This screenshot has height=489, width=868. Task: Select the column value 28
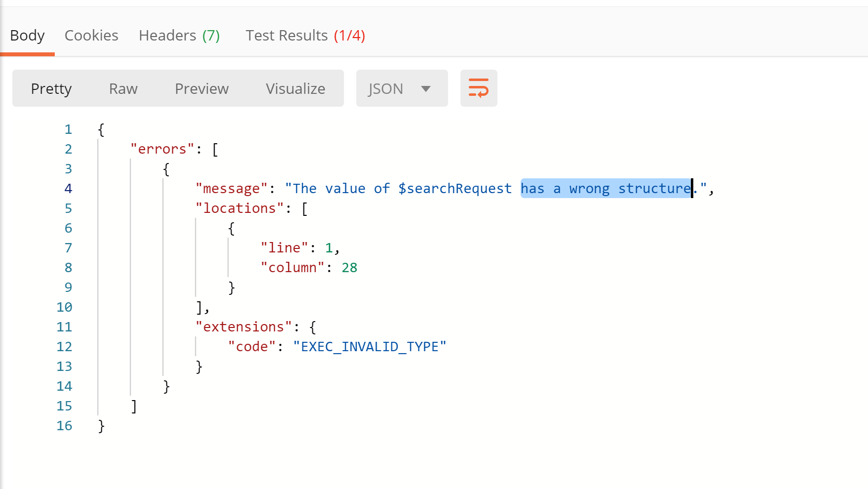point(349,267)
